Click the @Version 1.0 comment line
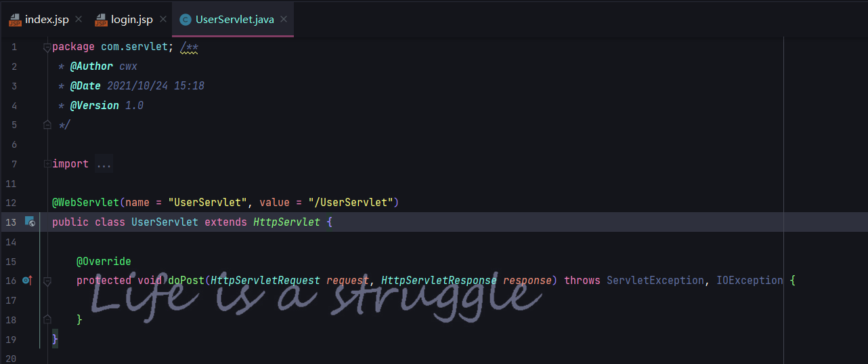 coord(100,106)
